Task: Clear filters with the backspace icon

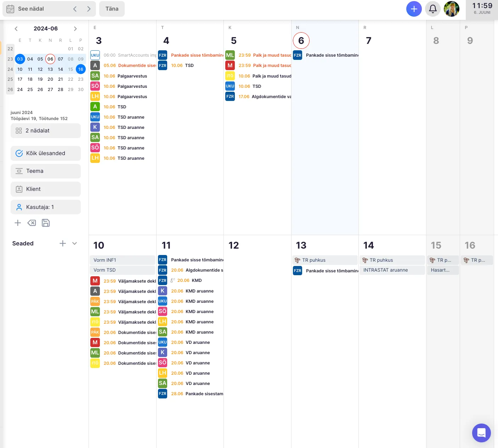Action: (x=32, y=223)
